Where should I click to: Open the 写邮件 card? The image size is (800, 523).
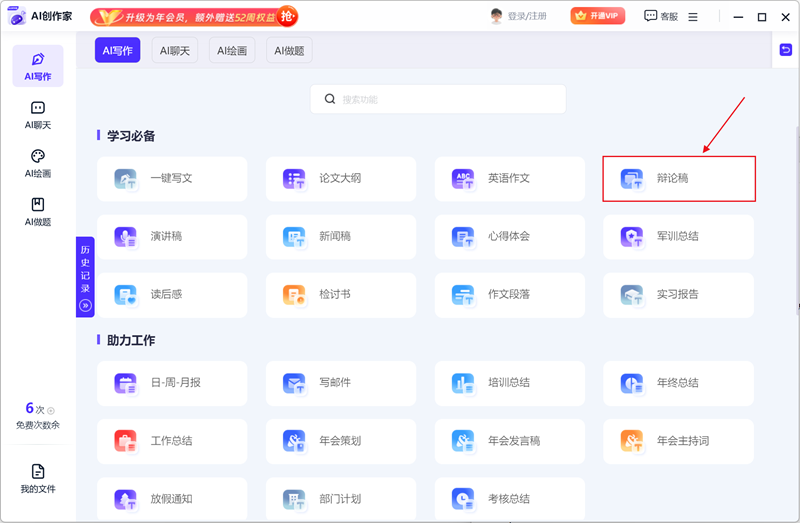click(x=341, y=383)
